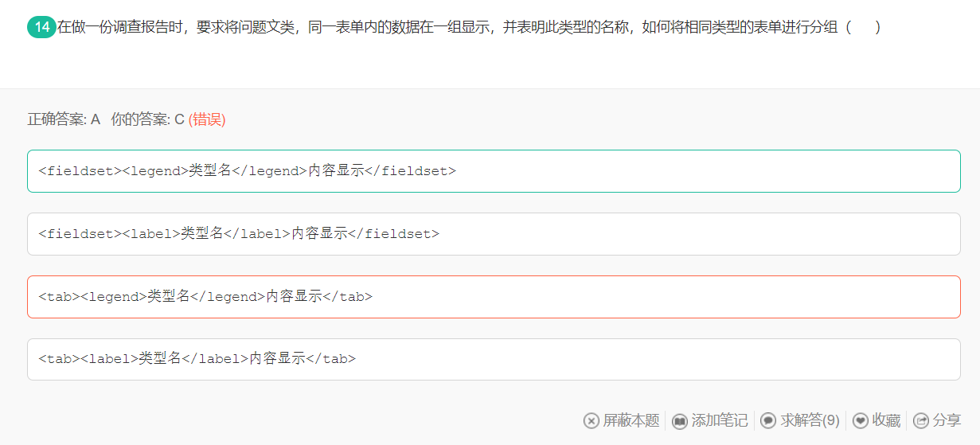Select option B with fieldset and label
Screen dimensions: 980x445
tap(494, 234)
